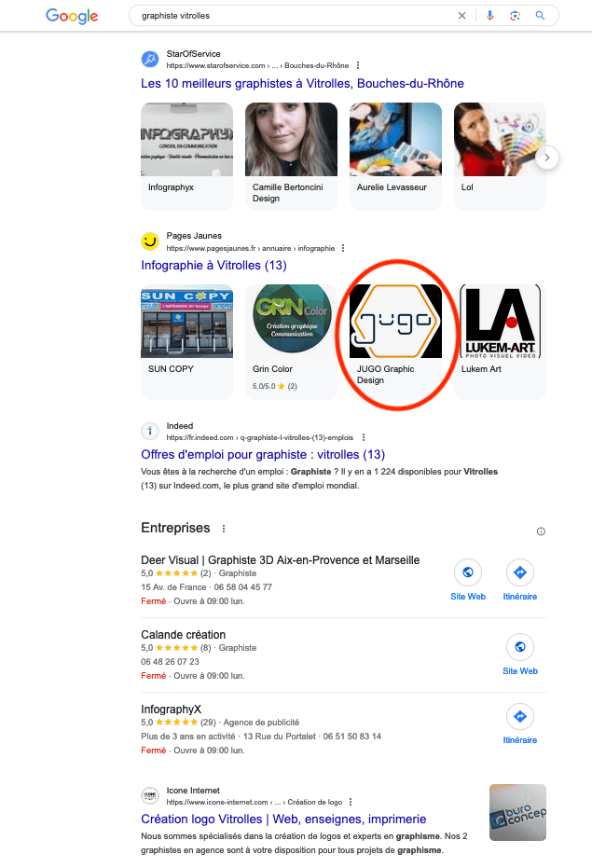Start voice search with microphone icon
The width and height of the screenshot is (592, 868).
[x=489, y=16]
